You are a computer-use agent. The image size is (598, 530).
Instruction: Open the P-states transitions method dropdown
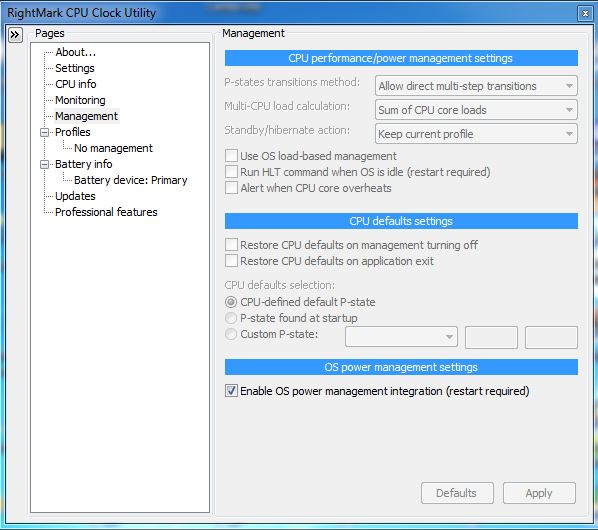tap(476, 86)
